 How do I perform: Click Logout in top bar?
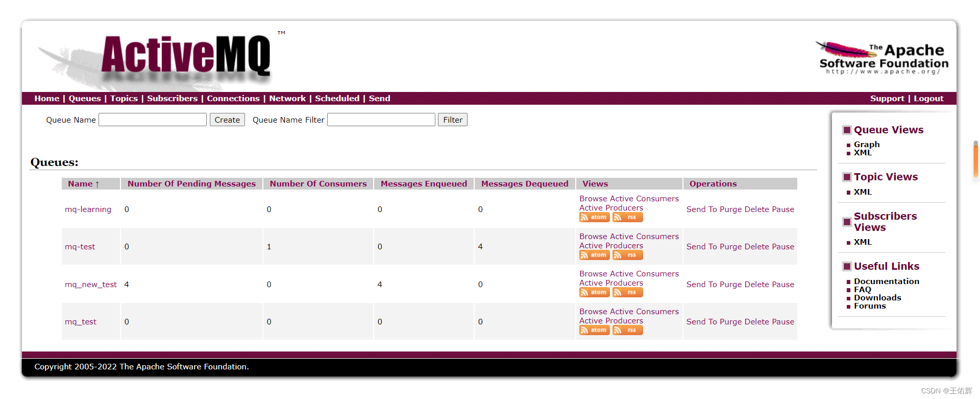click(928, 99)
